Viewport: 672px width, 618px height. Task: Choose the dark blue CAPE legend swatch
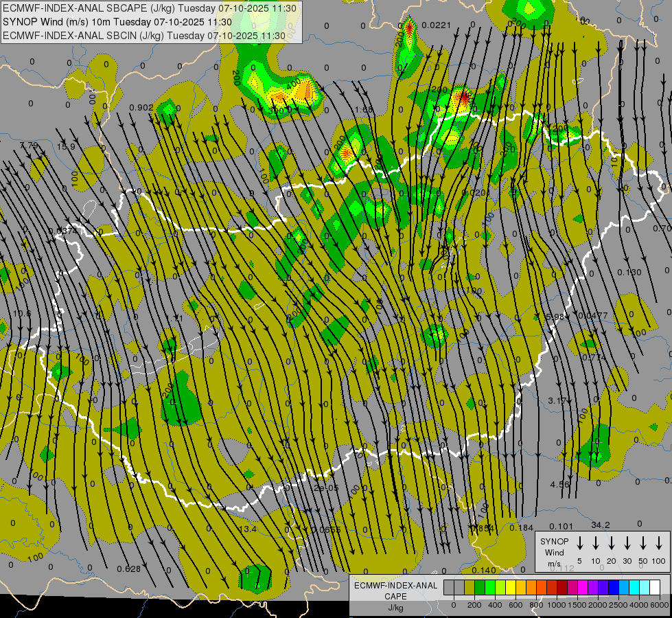614,587
